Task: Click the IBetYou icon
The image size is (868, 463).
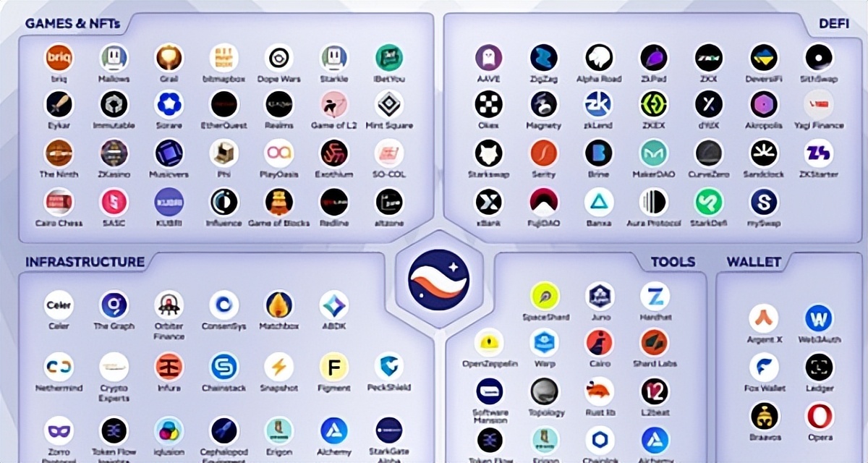Action: click(x=389, y=57)
